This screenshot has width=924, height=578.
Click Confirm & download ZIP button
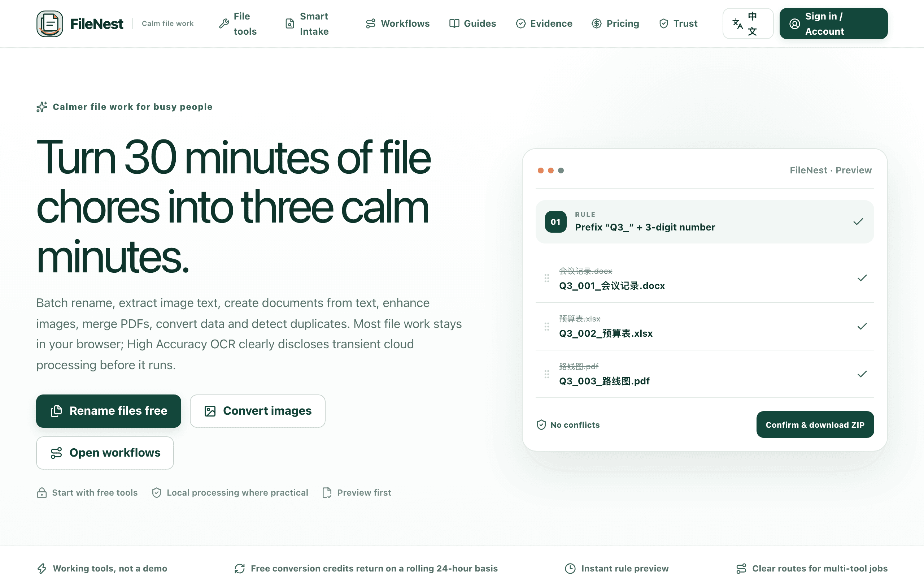(815, 424)
